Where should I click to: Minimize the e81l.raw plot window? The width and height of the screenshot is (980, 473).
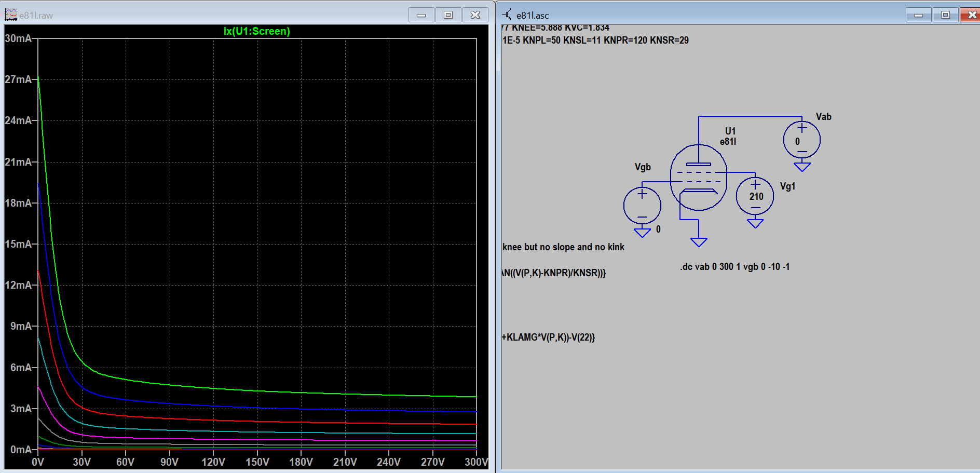click(x=421, y=15)
